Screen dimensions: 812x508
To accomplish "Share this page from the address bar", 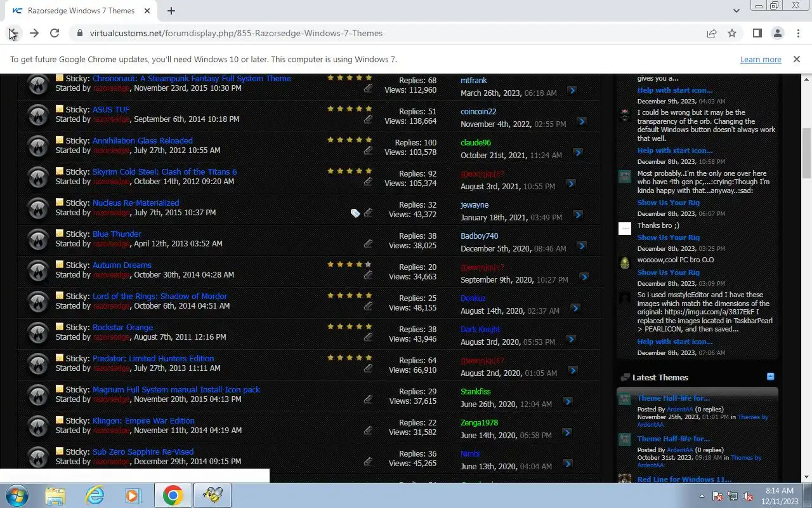I will pos(712,33).
